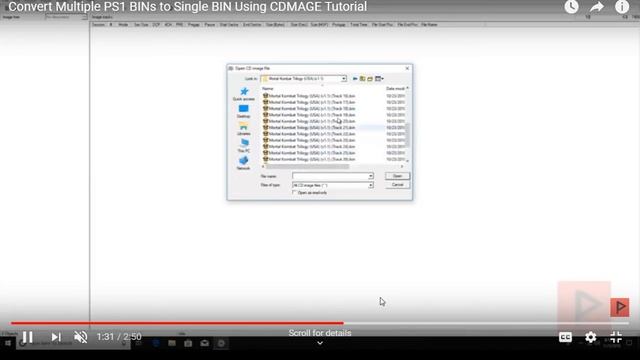The image size is (640, 360).
Task: Click the File Name column header in CDmage
Action: (429, 25)
